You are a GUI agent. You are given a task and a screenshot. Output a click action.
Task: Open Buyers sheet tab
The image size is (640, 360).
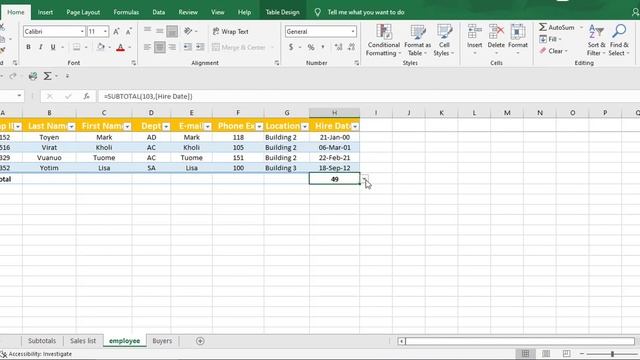[162, 341]
